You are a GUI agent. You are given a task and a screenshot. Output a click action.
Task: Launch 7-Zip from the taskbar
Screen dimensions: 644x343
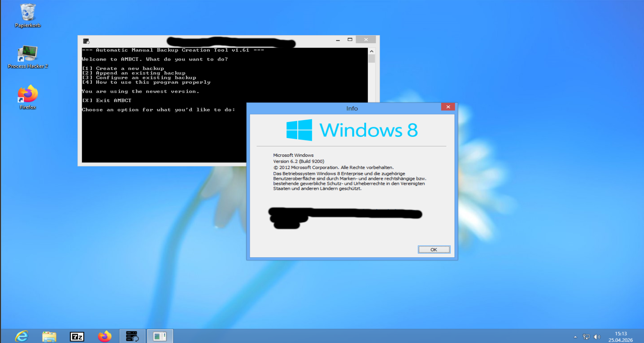coord(77,336)
